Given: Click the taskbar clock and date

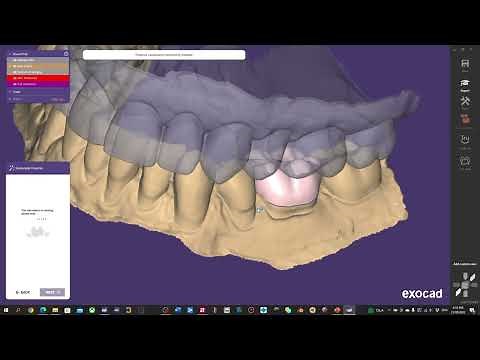Looking at the screenshot, I should pyautogui.click(x=458, y=310).
